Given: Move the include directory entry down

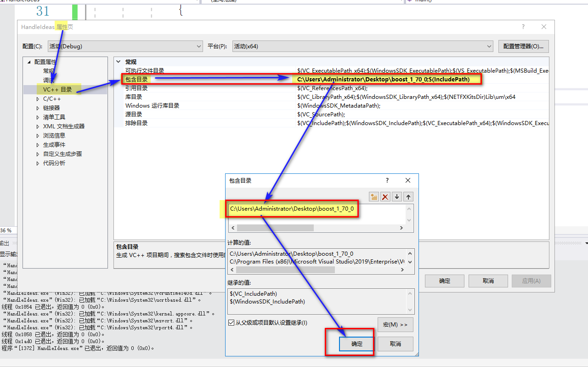Looking at the screenshot, I should 397,197.
